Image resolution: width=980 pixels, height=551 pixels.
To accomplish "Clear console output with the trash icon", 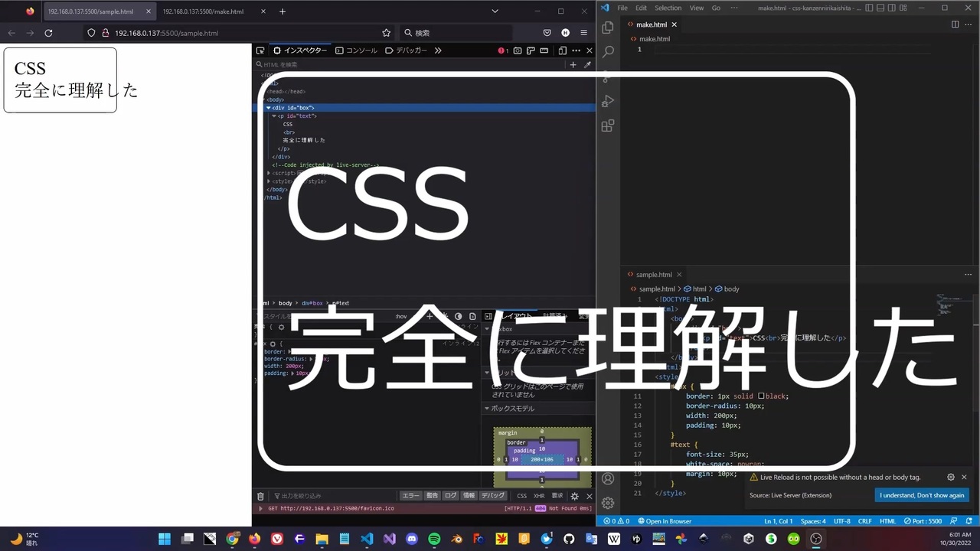I will click(260, 496).
